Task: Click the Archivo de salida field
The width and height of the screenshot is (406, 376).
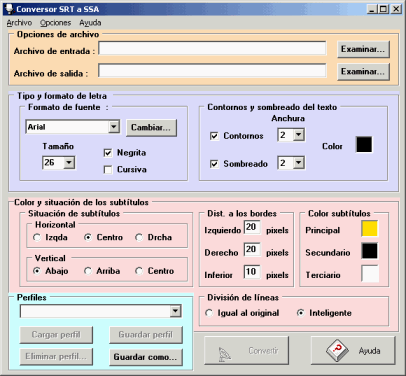Action: coord(212,71)
